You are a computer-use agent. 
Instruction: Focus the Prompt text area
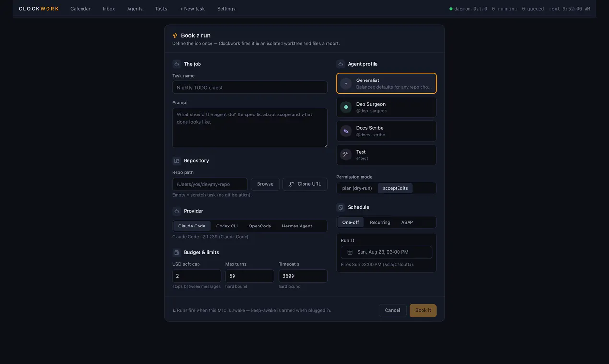pyautogui.click(x=250, y=127)
